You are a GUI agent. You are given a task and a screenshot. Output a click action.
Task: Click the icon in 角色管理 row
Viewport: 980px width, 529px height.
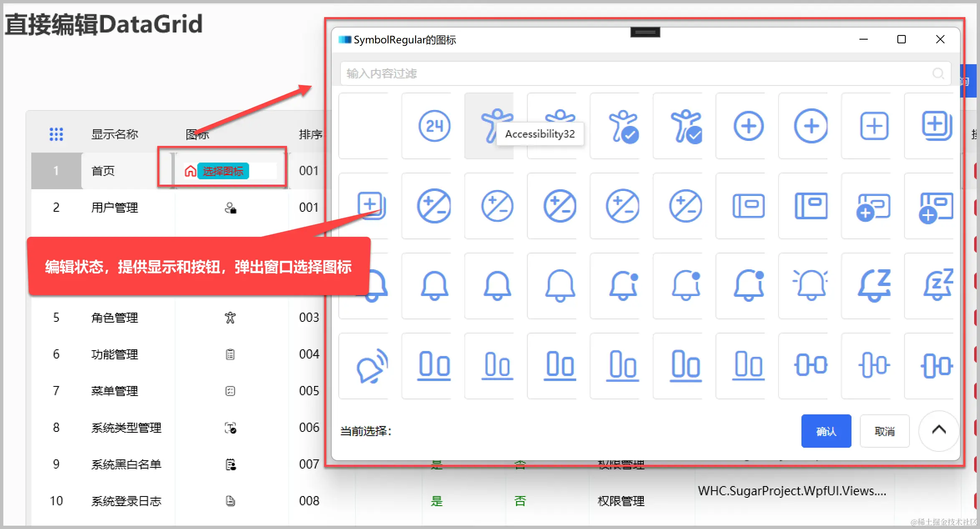coord(230,318)
